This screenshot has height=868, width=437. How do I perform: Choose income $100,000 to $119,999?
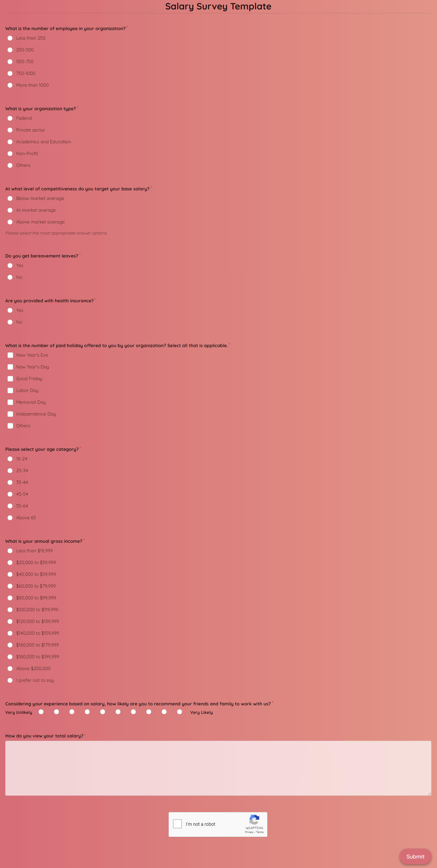click(10, 610)
